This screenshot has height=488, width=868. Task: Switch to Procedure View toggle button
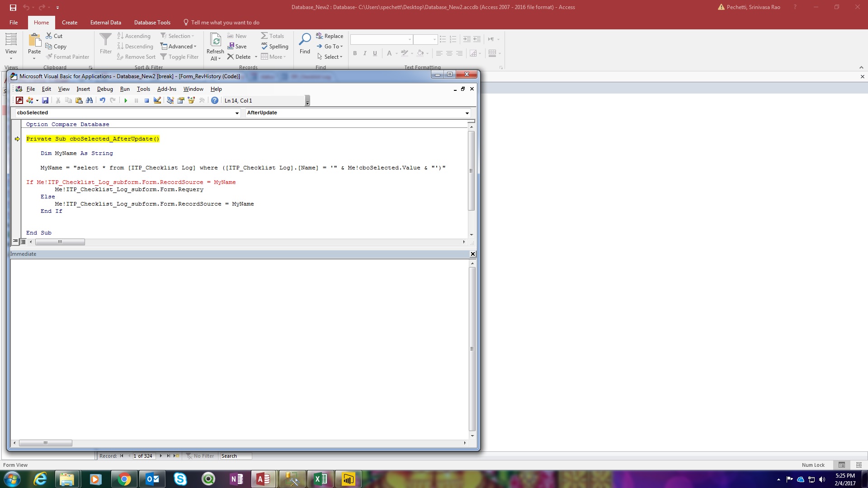tap(15, 242)
